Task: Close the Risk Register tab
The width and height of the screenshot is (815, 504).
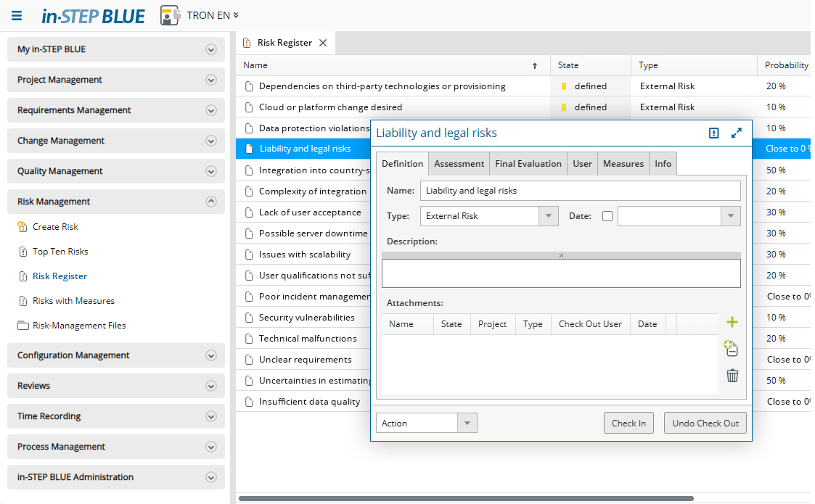Action: click(x=323, y=43)
